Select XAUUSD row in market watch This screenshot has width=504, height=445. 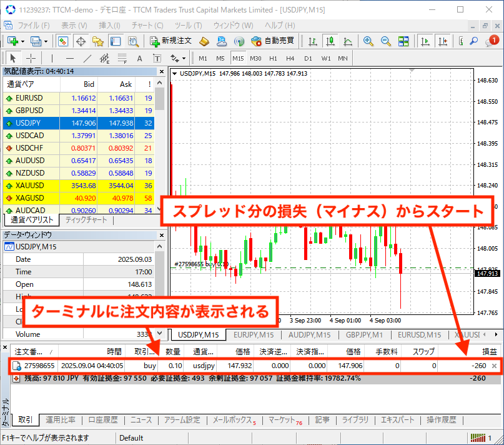(30, 185)
